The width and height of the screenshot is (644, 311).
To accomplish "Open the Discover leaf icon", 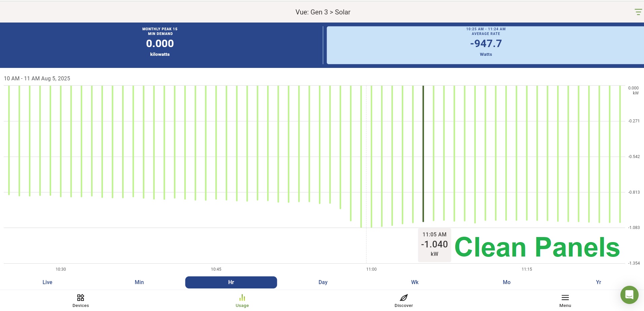I will coord(403,298).
